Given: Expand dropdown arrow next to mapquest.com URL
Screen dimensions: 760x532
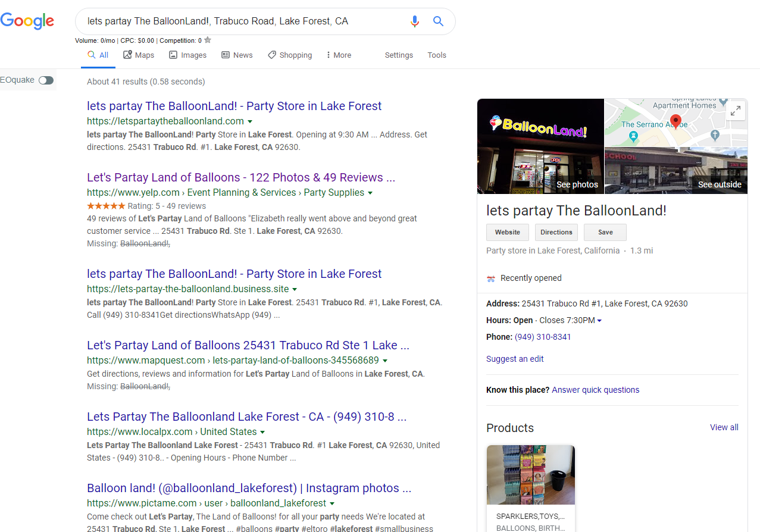Looking at the screenshot, I should [x=385, y=361].
